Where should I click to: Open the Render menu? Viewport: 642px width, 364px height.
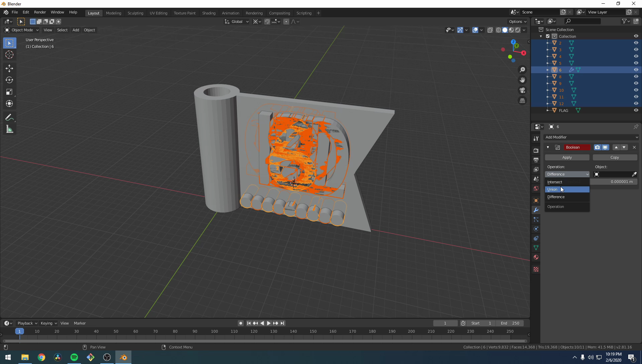click(x=40, y=12)
